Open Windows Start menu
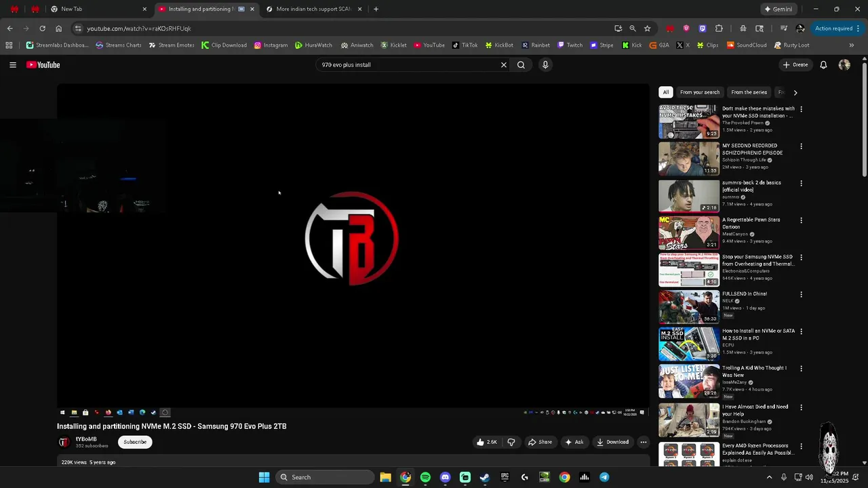 [x=264, y=477]
